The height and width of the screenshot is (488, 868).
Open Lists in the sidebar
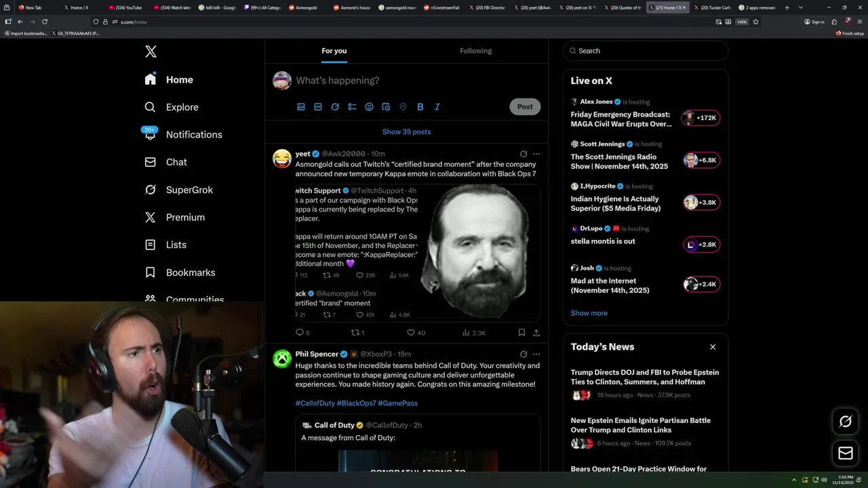[x=165, y=245]
